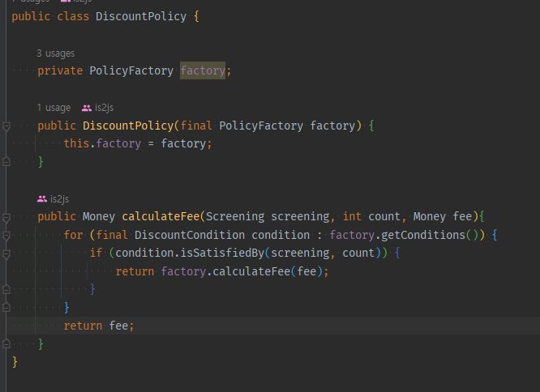
Task: Click author icon beside constructor's is2js
Action: (87, 108)
